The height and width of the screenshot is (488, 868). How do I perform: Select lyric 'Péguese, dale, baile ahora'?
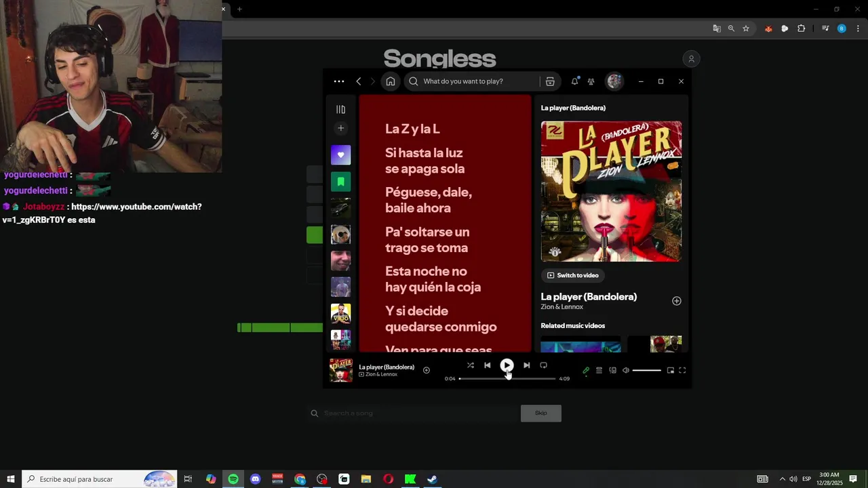(x=429, y=200)
